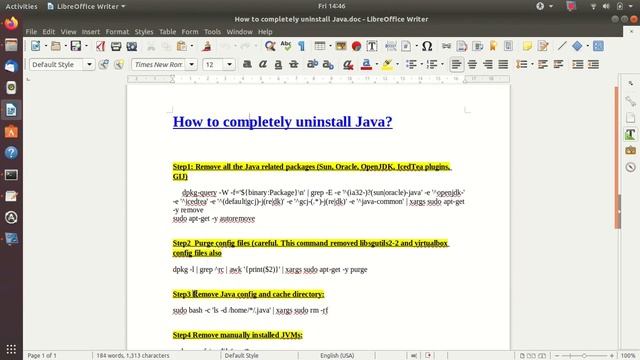Open Find and Replace
The image size is (640, 360).
click(270, 46)
